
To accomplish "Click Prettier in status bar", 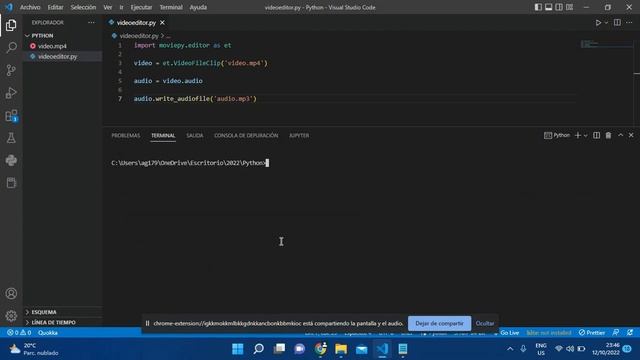I will click(x=592, y=333).
